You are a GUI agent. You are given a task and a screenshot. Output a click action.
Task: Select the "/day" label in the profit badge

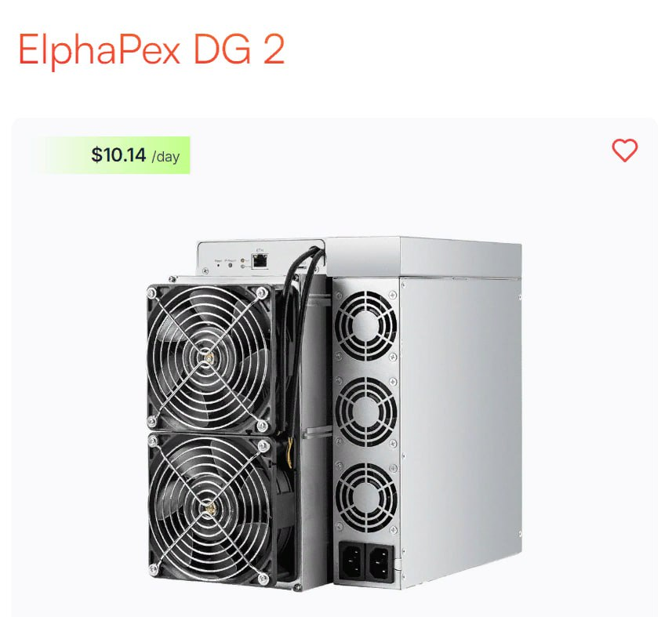(x=166, y=156)
